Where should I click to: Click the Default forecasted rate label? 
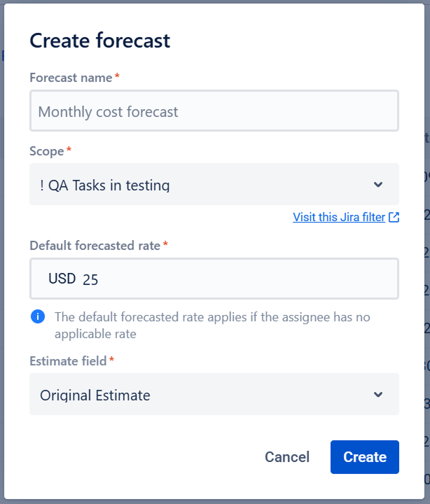pyautogui.click(x=95, y=245)
